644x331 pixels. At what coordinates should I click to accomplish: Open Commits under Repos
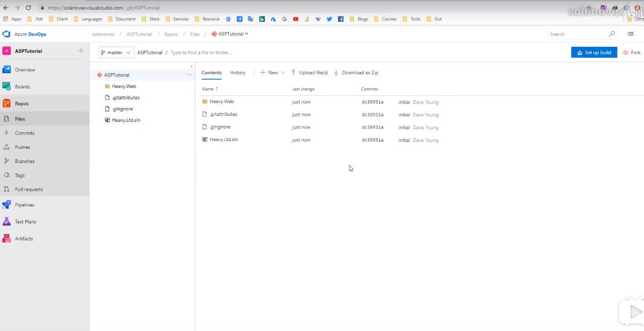tap(24, 133)
